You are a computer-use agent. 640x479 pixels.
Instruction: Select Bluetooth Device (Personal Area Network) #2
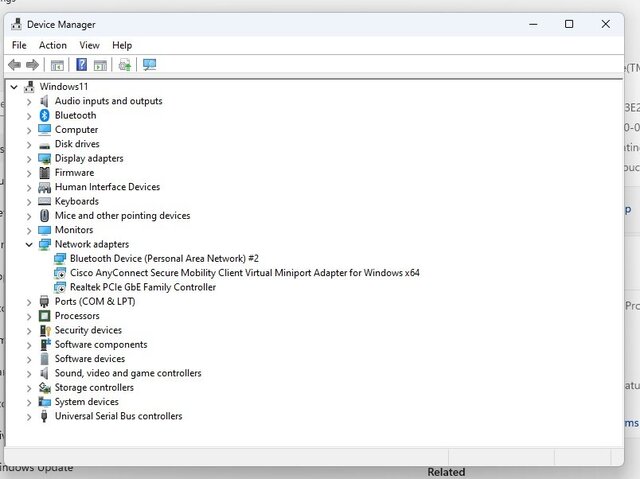point(164,258)
